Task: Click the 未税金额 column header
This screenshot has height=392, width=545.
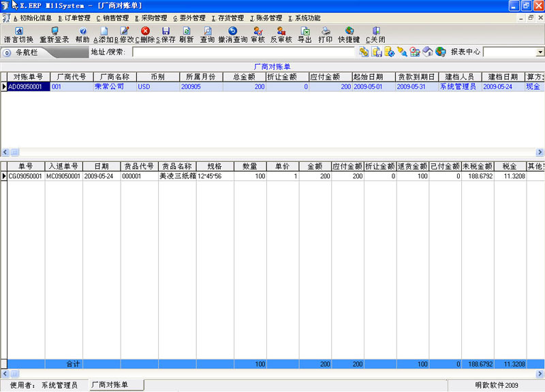Action: [x=478, y=166]
